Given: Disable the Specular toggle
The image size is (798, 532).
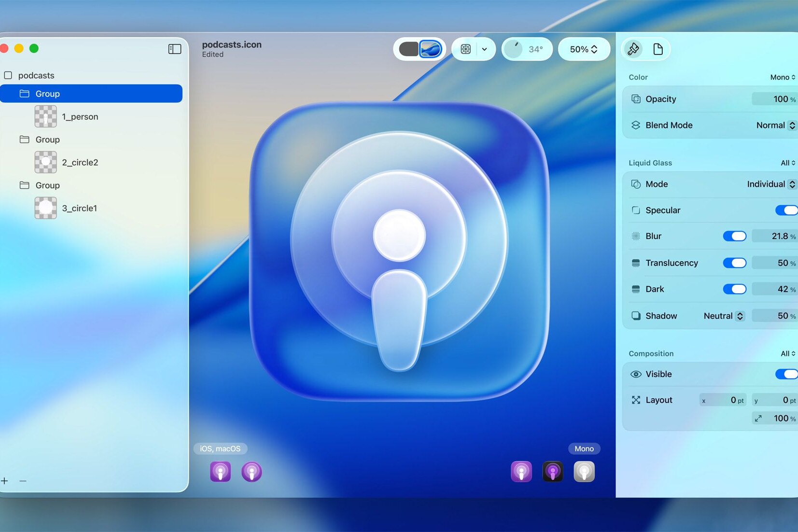Looking at the screenshot, I should [x=786, y=210].
